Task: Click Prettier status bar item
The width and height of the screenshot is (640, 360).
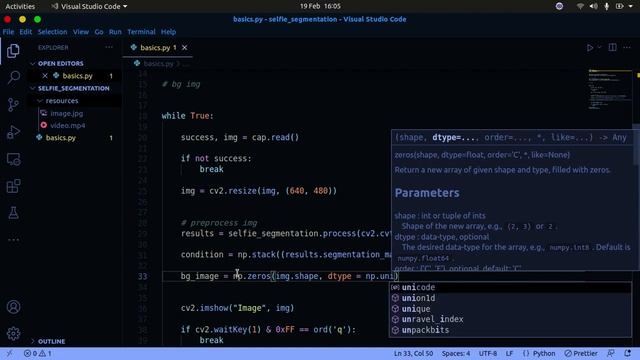Action: (581, 353)
